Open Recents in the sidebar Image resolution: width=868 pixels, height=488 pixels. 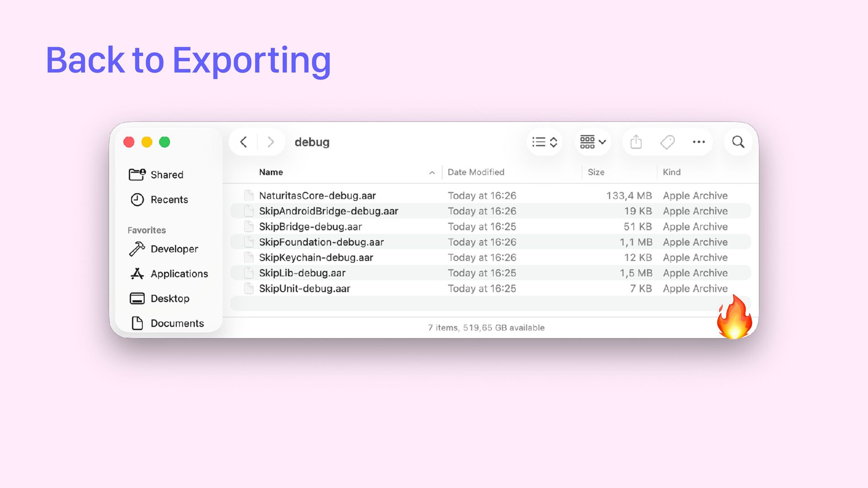click(169, 200)
